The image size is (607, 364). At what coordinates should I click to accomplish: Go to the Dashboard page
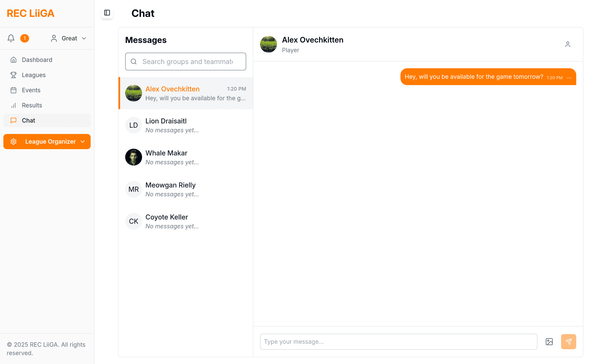pos(37,60)
